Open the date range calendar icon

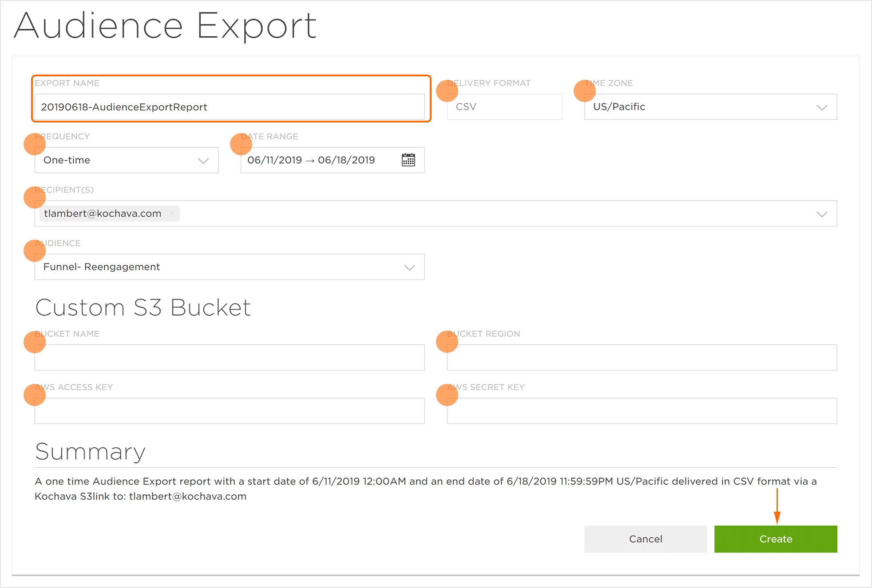point(408,160)
